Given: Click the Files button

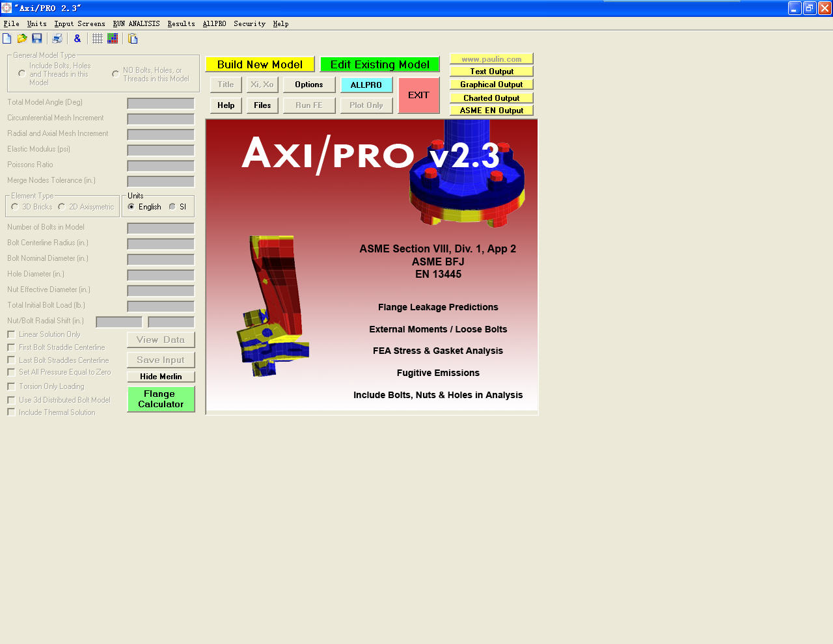Looking at the screenshot, I should point(262,105).
